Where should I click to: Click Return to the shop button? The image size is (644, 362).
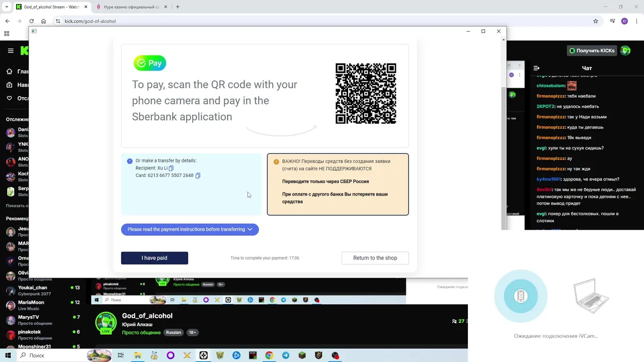pos(375,258)
